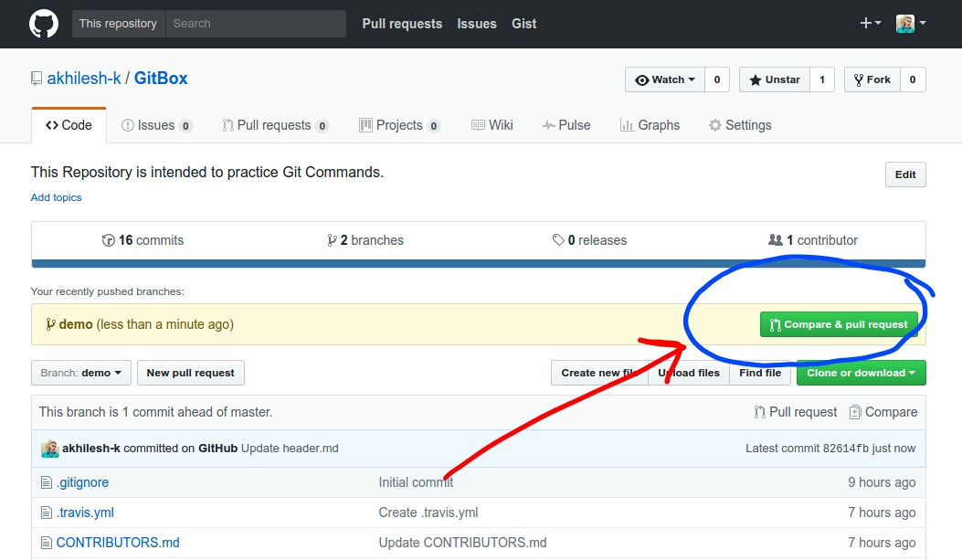Image resolution: width=962 pixels, height=560 pixels.
Task: Open the Projects tab
Action: click(399, 125)
